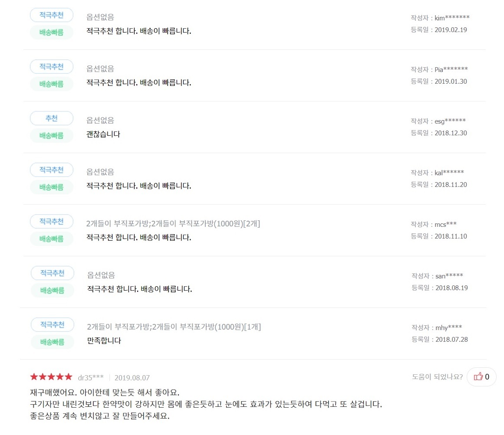Click 배송빠름 badge on Pia******* review
Screen dimensions: 504x435
(52, 84)
